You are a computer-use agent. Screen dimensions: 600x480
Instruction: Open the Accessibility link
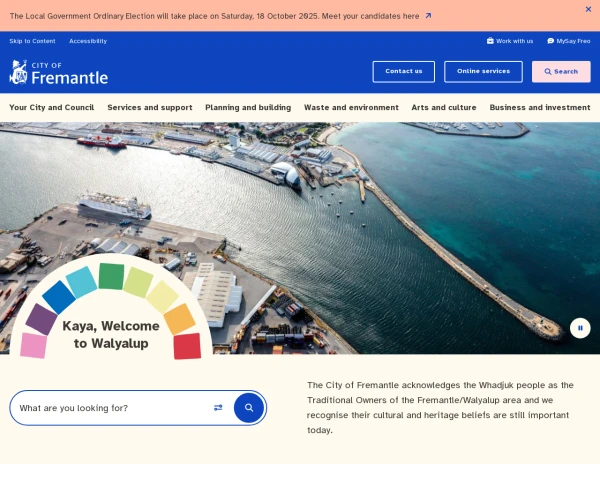88,41
